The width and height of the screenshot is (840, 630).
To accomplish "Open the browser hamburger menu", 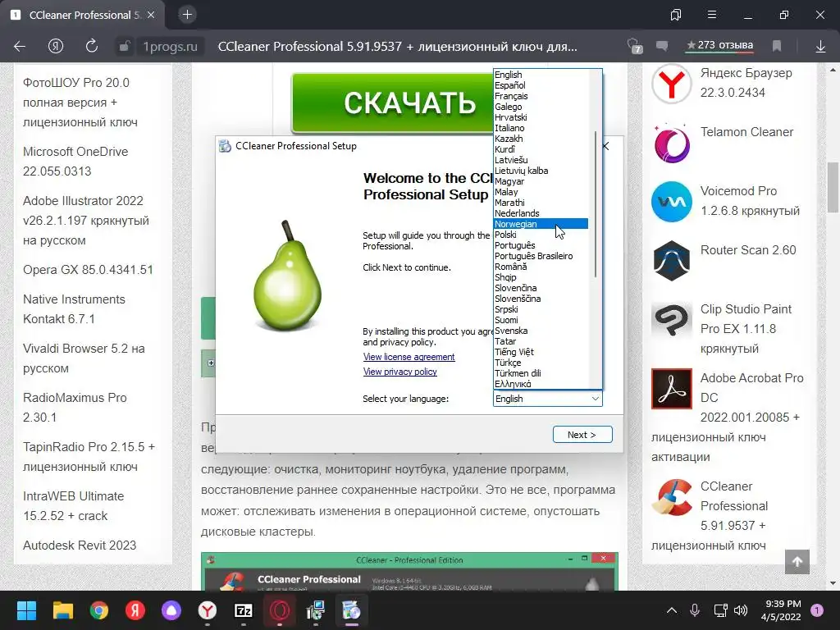I will [x=712, y=15].
